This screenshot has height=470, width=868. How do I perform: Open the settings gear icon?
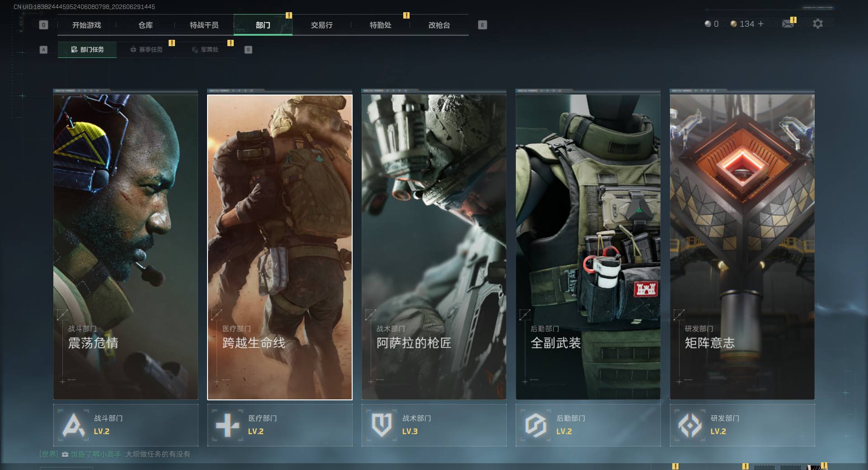[818, 24]
